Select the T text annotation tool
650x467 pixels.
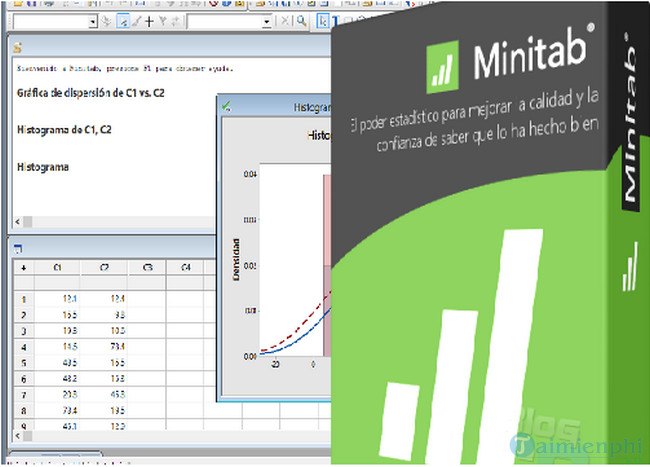point(335,21)
